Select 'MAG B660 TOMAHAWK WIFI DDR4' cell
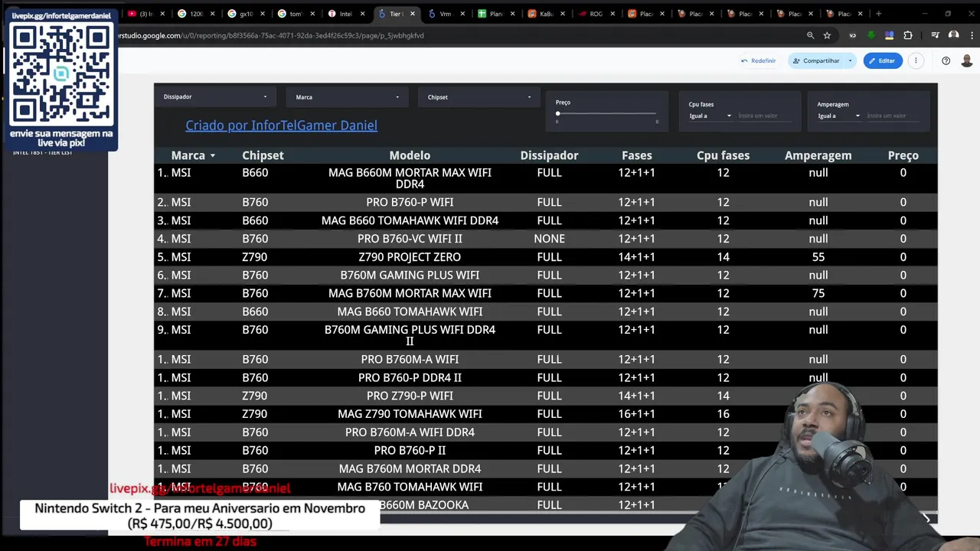Screen dimensions: 980x551 click(x=410, y=220)
